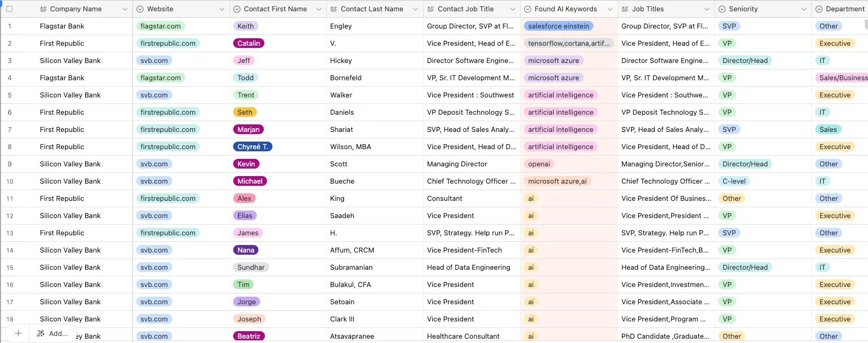868x343 pixels.
Task: Click the vertical scrollbar on right edge
Action: [x=866, y=24]
